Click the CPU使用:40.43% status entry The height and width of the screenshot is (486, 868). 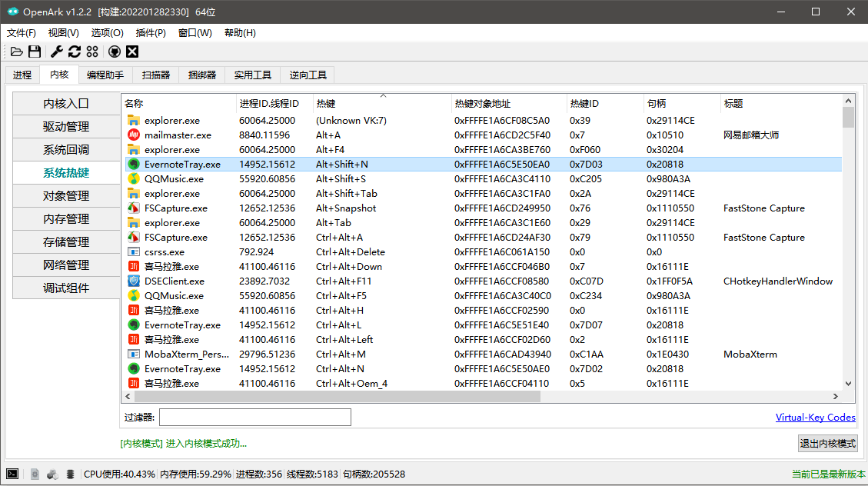coord(119,474)
